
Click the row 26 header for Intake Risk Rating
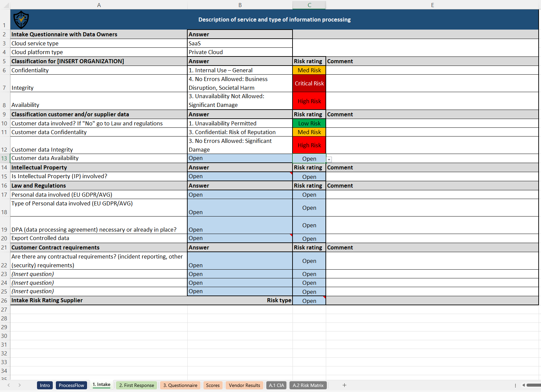click(4, 301)
